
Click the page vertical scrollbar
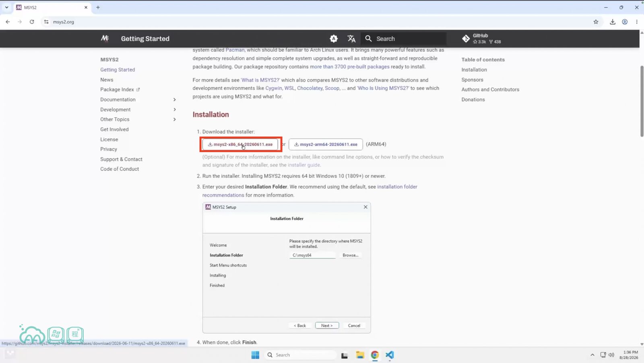(642, 101)
